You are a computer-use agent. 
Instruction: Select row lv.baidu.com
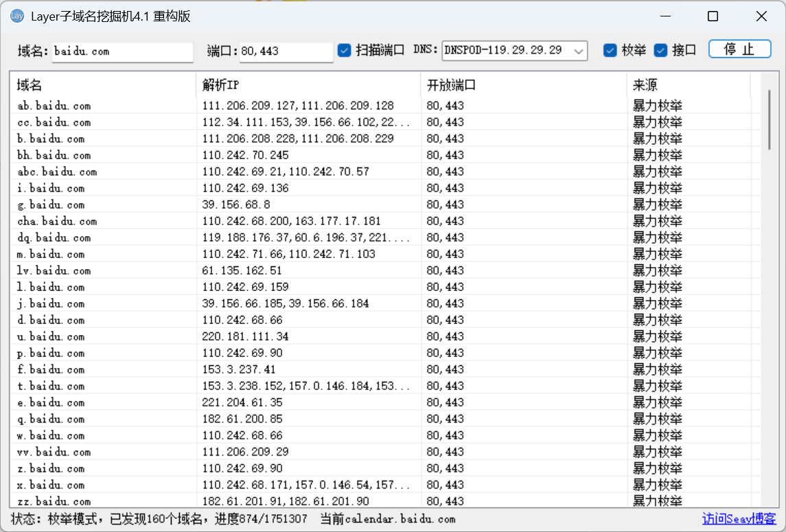coord(385,270)
